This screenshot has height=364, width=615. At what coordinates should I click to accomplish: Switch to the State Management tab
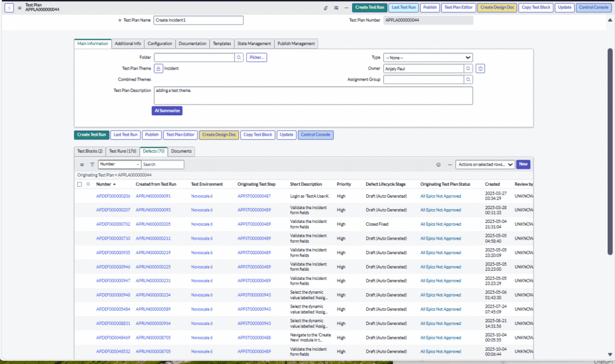pyautogui.click(x=254, y=43)
